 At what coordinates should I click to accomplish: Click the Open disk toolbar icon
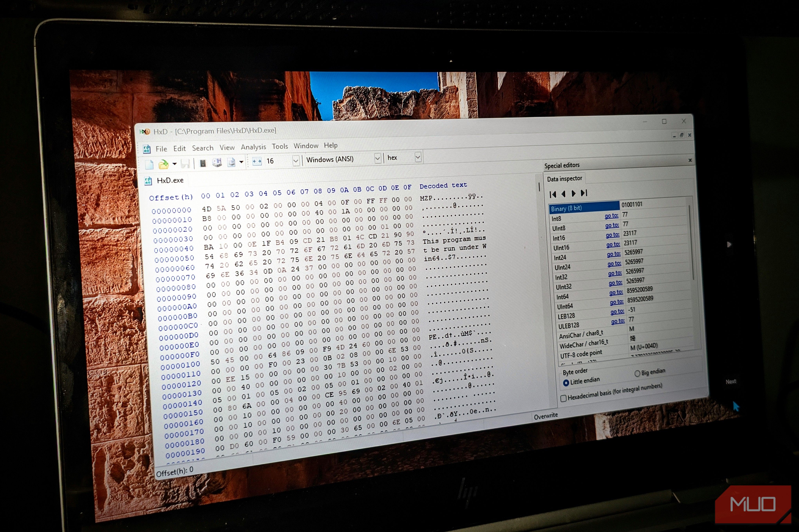point(217,163)
